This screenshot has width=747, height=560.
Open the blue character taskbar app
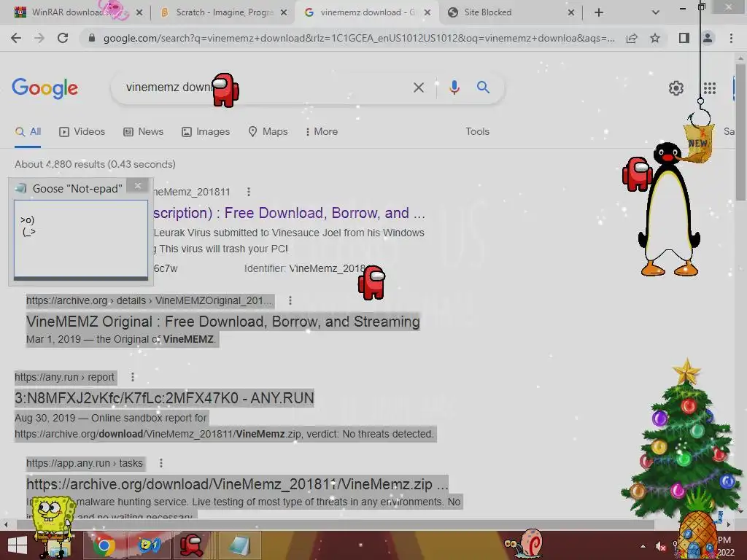tap(149, 545)
